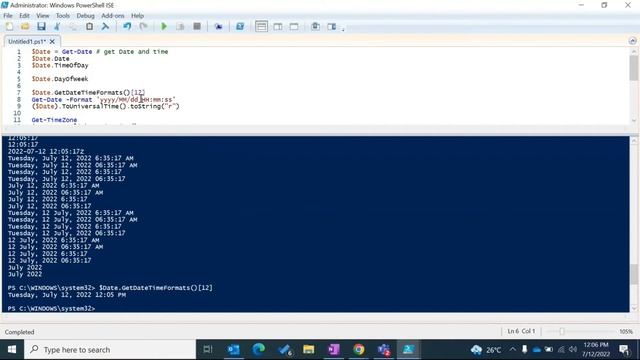Show script pane on the right layout
Viewport: 640px width, 360px height.
click(278, 27)
